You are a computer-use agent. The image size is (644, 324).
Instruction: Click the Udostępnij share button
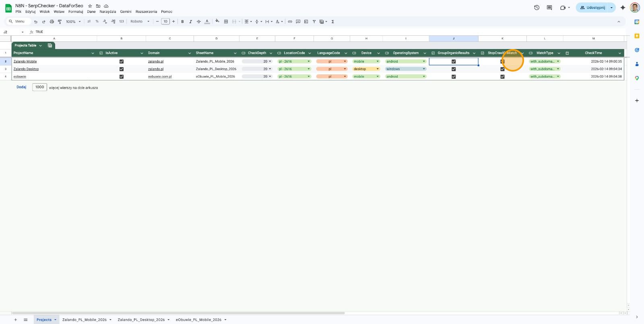(x=592, y=8)
